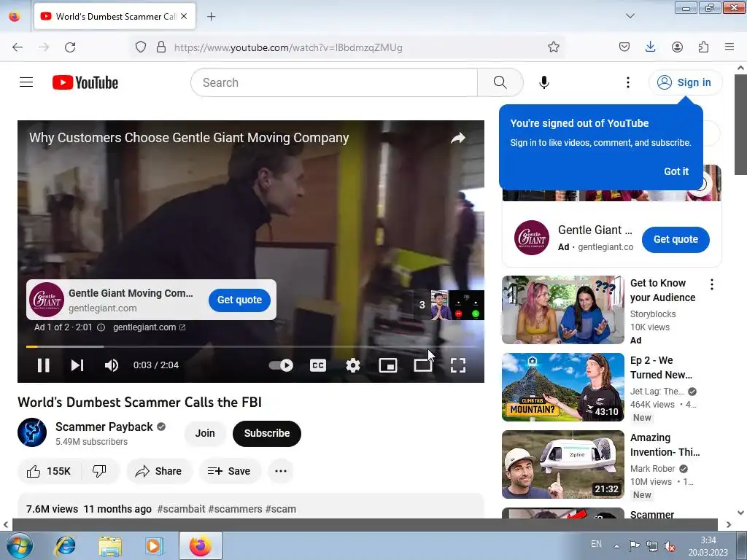Toggle the autoplay switch in player
This screenshot has width=747, height=560.
click(281, 365)
